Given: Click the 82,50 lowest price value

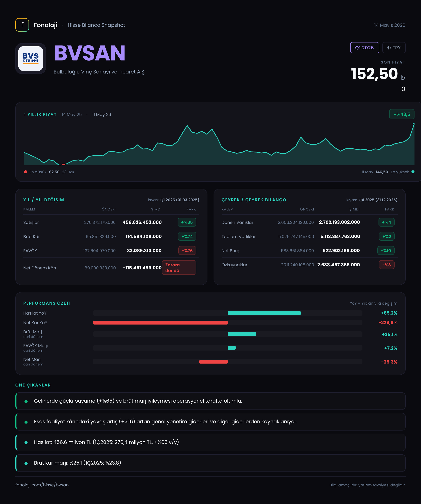Looking at the screenshot, I should [54, 172].
